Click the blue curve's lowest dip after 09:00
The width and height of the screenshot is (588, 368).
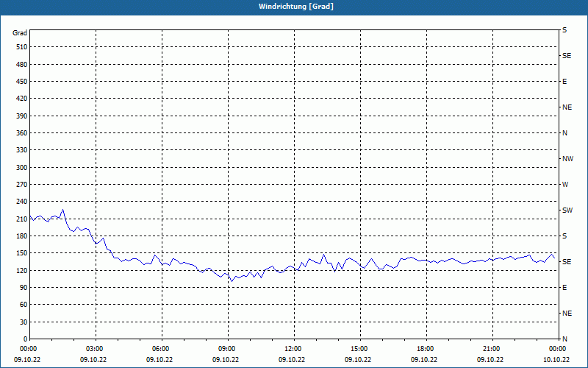pos(232,281)
